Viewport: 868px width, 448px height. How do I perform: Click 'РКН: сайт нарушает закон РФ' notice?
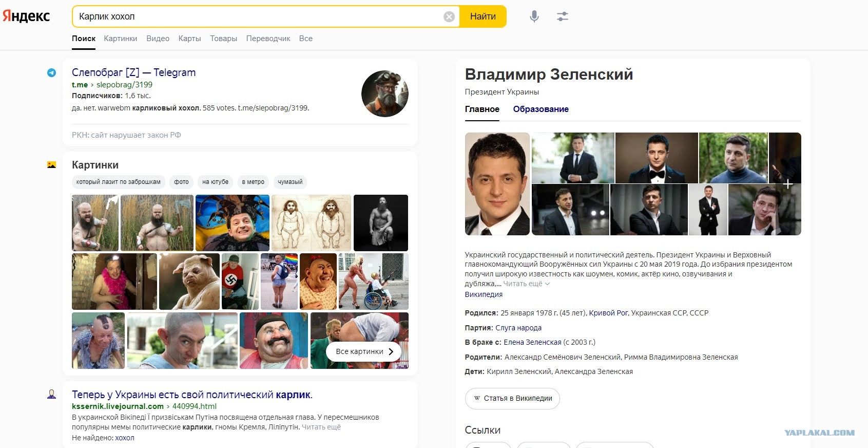(126, 135)
